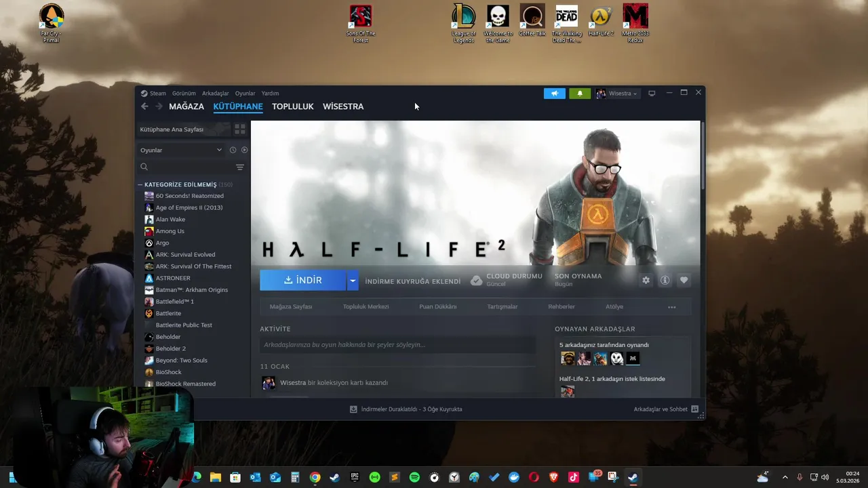The height and width of the screenshot is (488, 868).
Task: Open the Yardım menu
Action: pyautogui.click(x=270, y=94)
